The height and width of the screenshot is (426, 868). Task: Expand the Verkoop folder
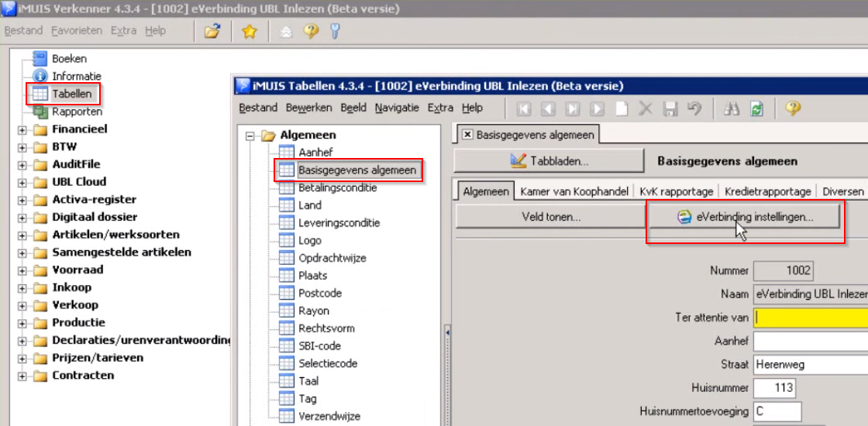[x=22, y=306]
